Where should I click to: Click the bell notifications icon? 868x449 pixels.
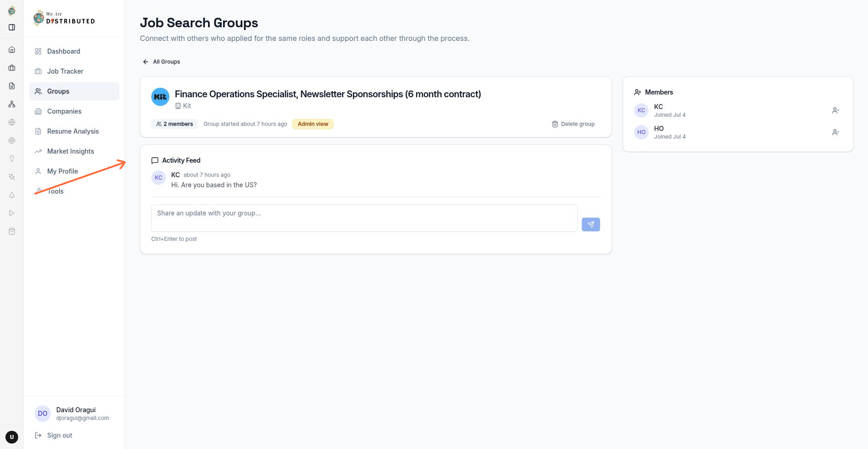(x=12, y=195)
